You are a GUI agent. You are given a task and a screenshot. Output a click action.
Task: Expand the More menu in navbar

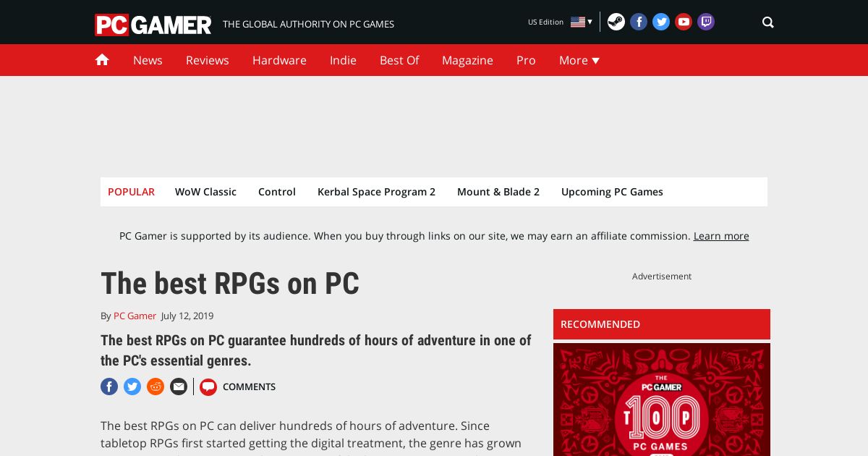click(x=579, y=60)
